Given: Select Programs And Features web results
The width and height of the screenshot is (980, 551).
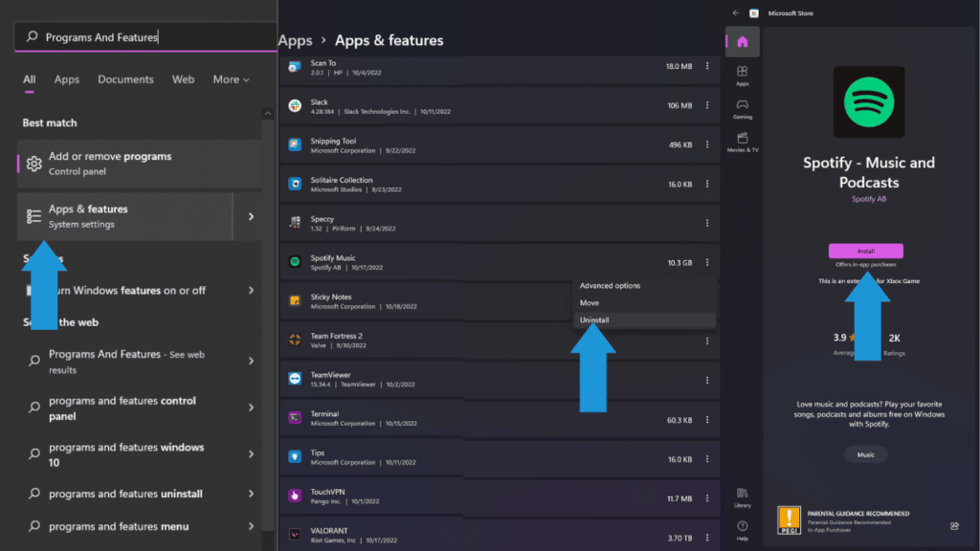Looking at the screenshot, I should [140, 362].
